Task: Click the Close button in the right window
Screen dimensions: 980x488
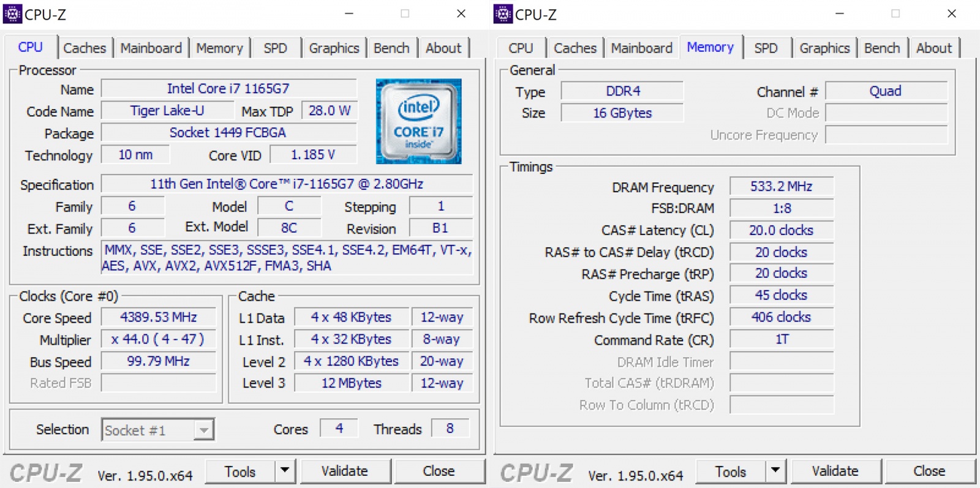Action: [x=930, y=471]
